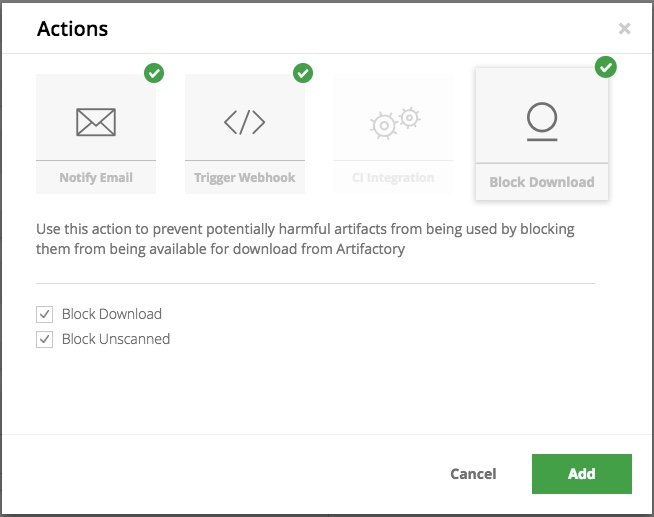The image size is (654, 517).
Task: Click the Block Download description paragraph
Action: tap(305, 239)
